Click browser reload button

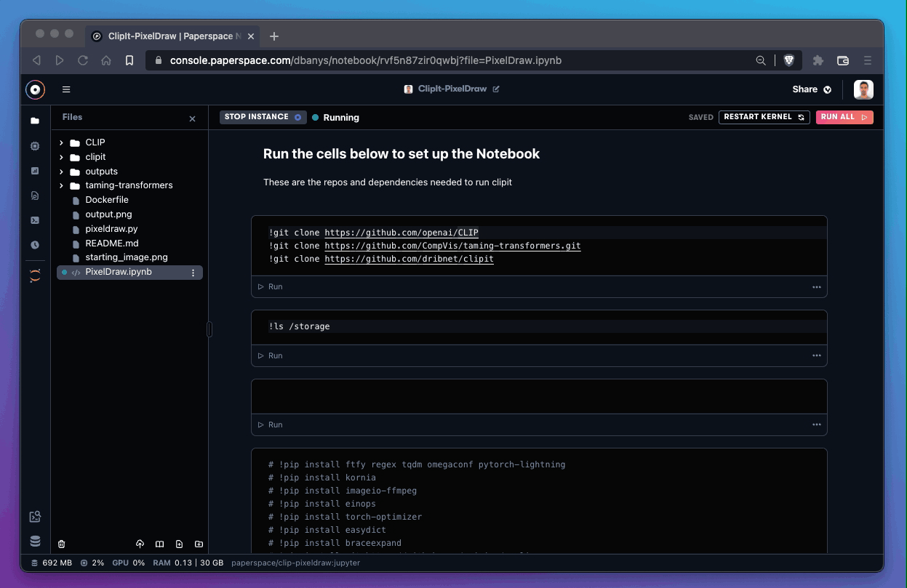[x=83, y=60]
